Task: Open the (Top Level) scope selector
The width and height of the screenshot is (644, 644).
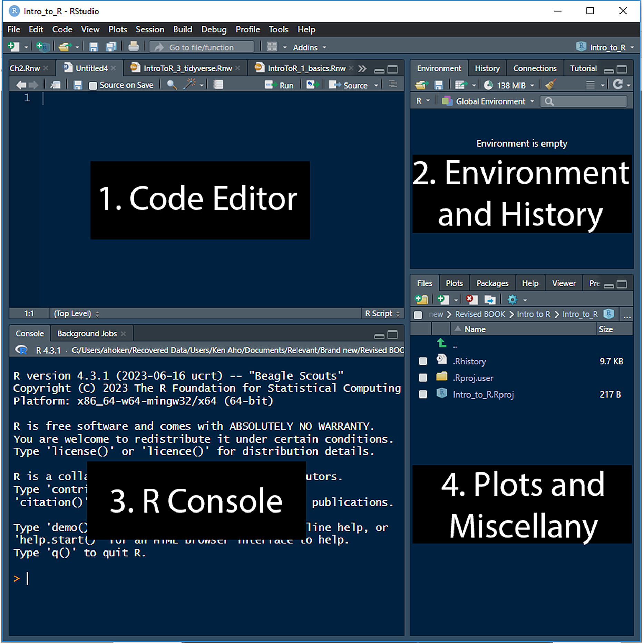Action: coord(76,314)
